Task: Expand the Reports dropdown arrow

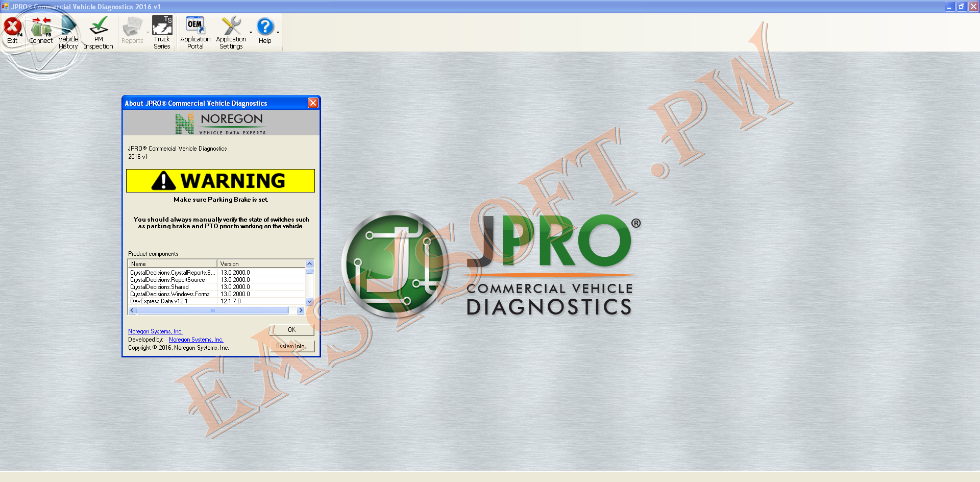Action: [x=148, y=32]
